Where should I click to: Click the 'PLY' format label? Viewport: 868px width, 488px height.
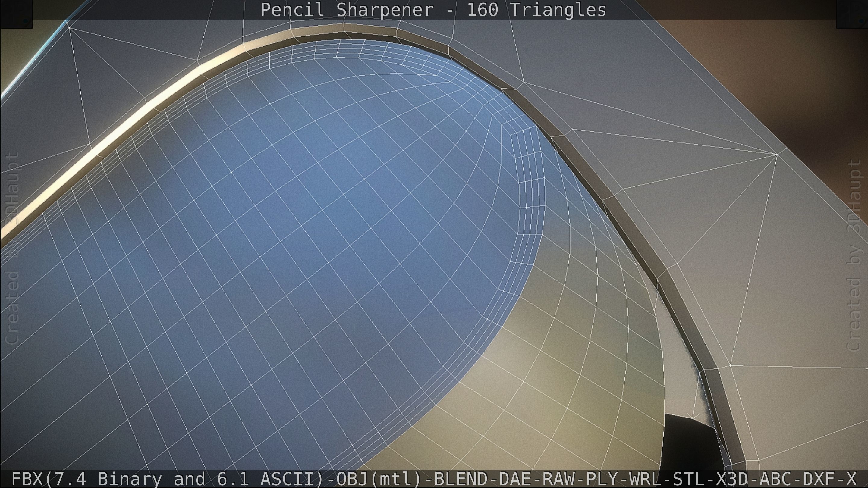tap(602, 479)
